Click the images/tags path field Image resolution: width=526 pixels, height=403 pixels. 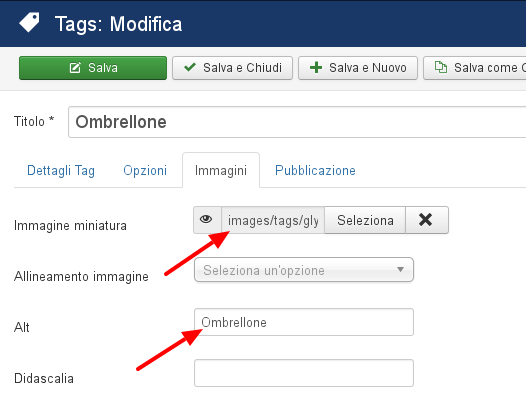tap(273, 220)
